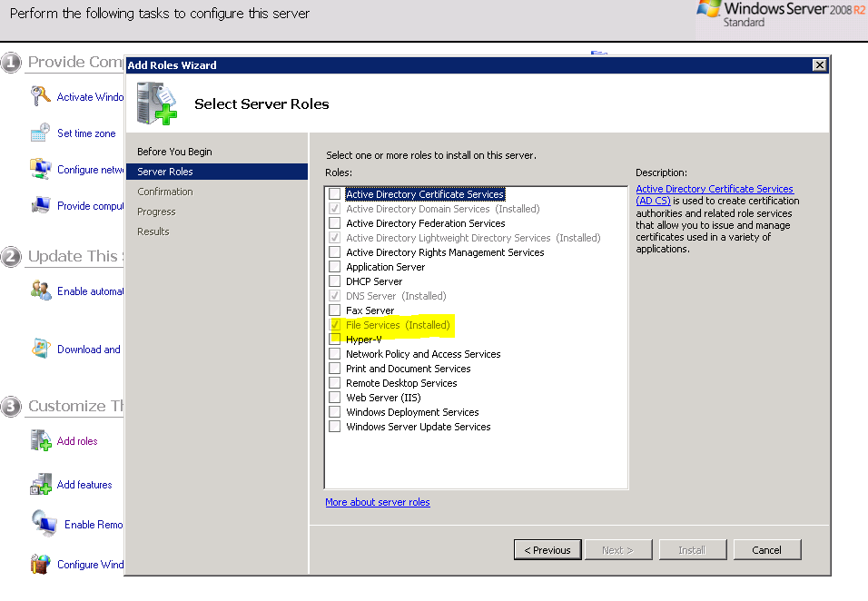Tick the Web Server (IIS) checkbox
Viewport: 868px width, 601px height.
tap(335, 398)
